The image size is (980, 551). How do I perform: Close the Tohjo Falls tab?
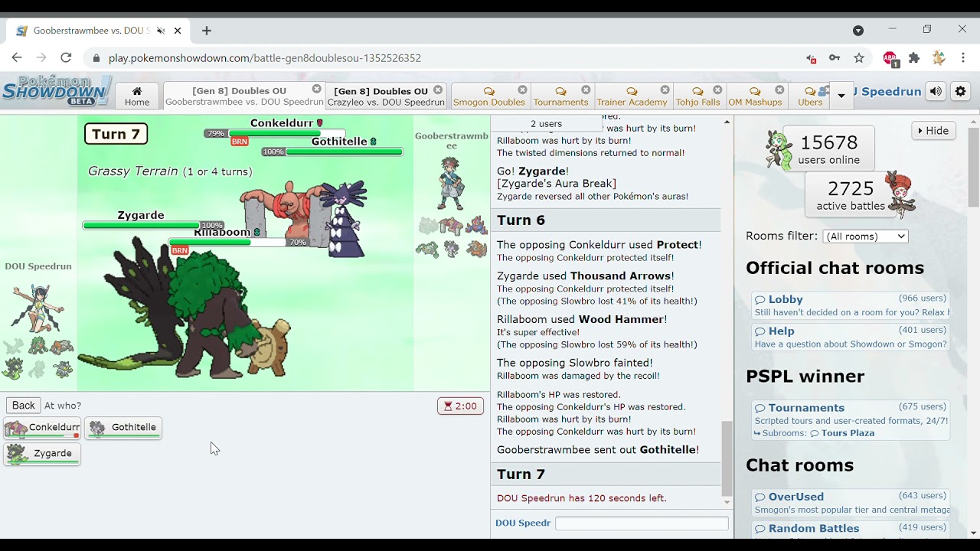717,90
